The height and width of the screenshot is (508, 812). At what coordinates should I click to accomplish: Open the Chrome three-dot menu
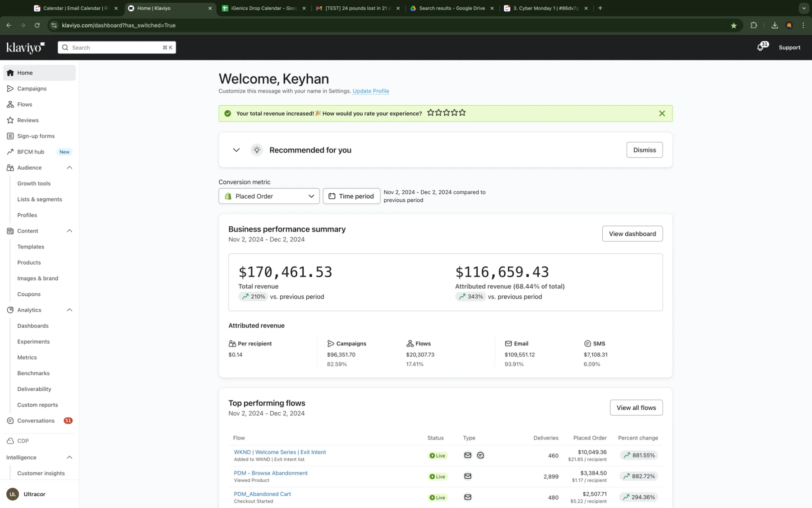(x=803, y=25)
